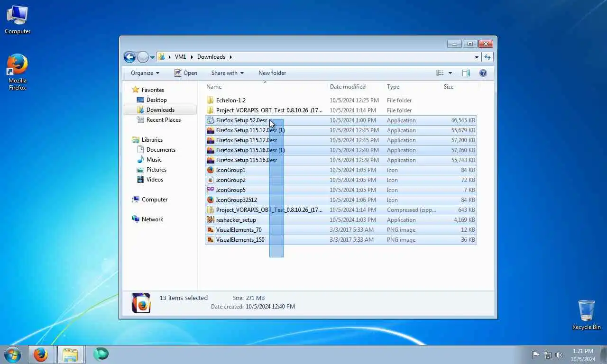Viewport: 607px width, 364px height.
Task: Click the VM1 breadcrumb
Action: click(180, 57)
